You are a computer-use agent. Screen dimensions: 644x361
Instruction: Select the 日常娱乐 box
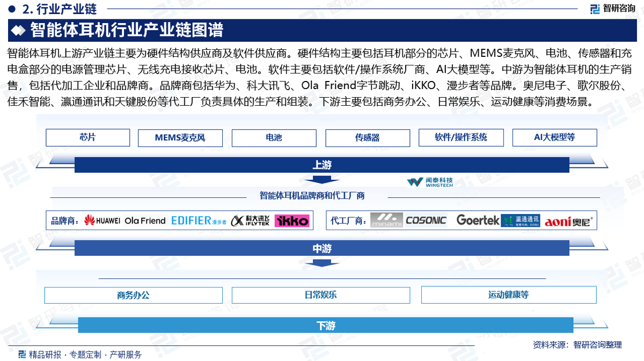320,295
